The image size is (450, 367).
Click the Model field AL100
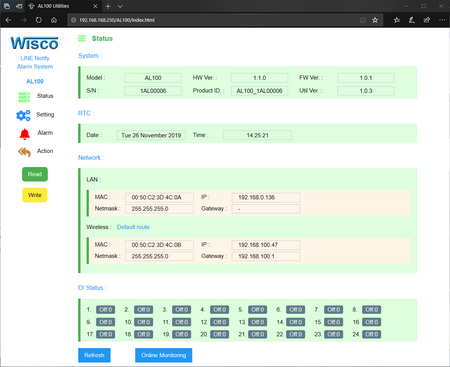153,78
